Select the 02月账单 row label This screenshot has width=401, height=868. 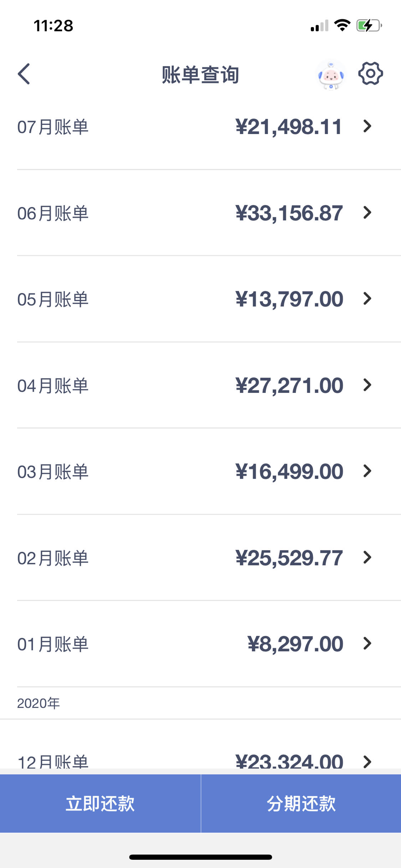53,558
